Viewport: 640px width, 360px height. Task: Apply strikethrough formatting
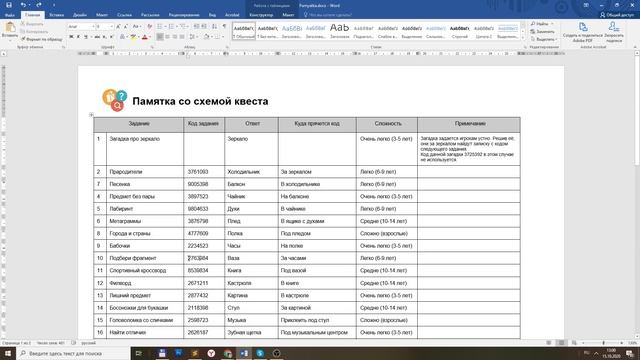point(97,37)
